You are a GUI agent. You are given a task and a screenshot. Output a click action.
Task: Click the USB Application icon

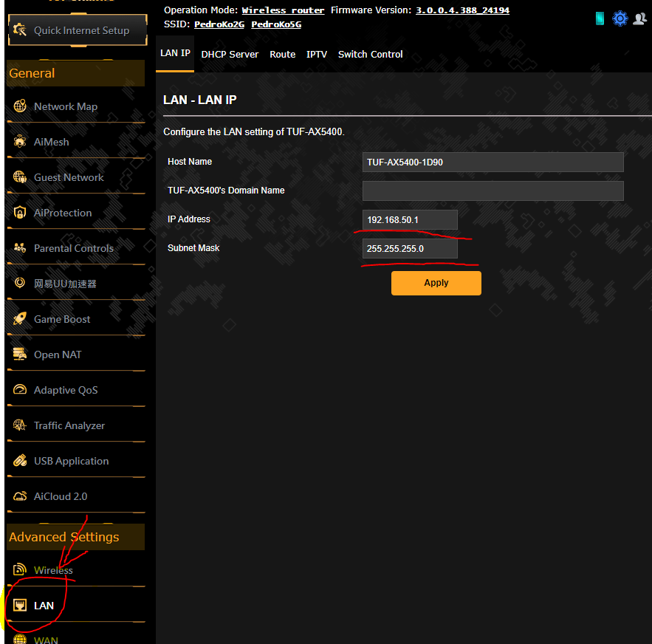click(19, 461)
